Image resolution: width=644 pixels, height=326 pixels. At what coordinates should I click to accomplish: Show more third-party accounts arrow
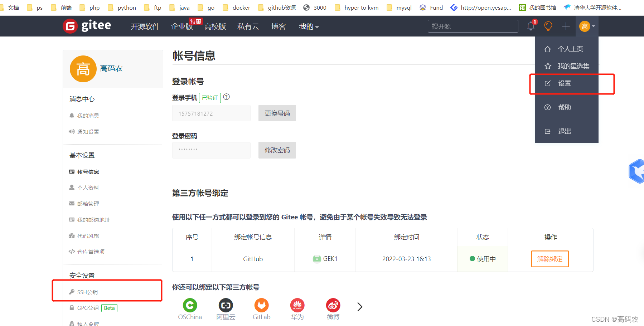tap(360, 307)
